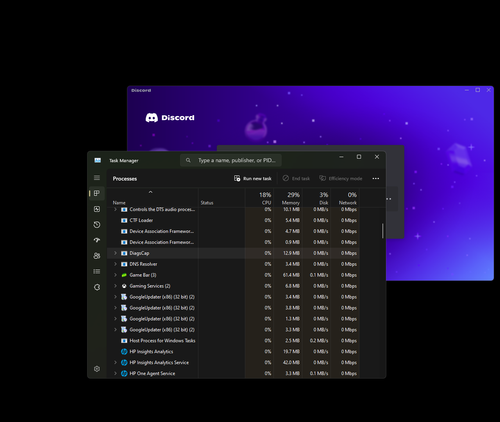Click the sort arrow above the Name column
This screenshot has height=422, width=500.
[x=151, y=192]
